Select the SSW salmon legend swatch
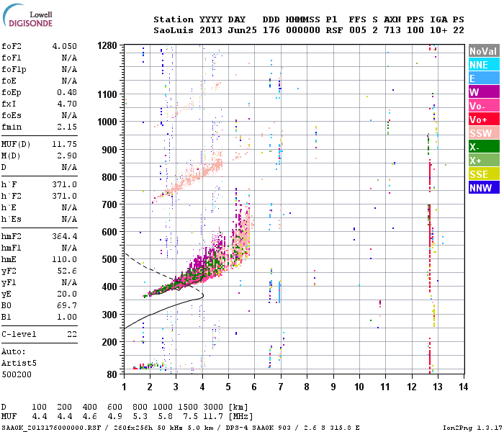The width and height of the screenshot is (504, 432). (484, 133)
